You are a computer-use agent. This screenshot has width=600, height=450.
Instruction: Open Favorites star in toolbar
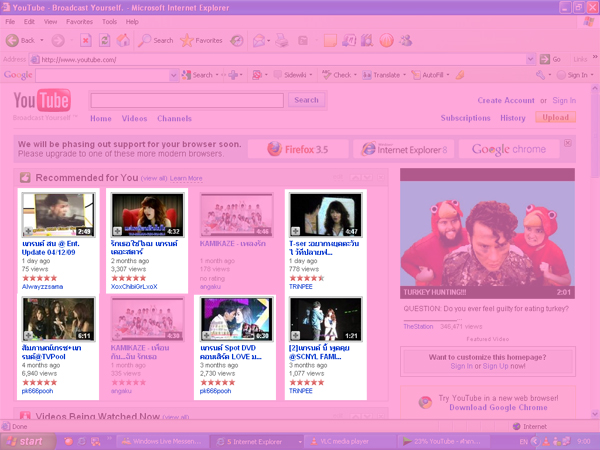[201, 41]
